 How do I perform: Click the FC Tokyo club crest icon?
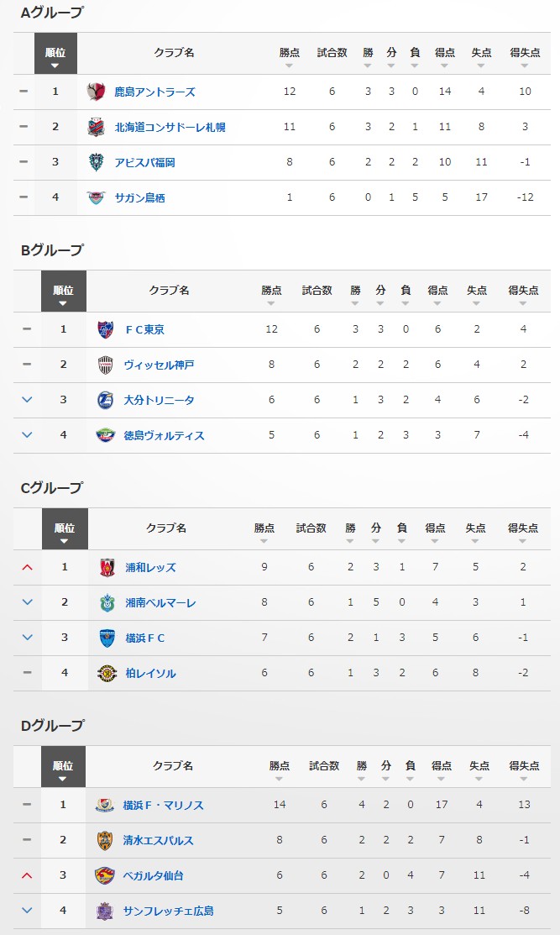coord(105,329)
